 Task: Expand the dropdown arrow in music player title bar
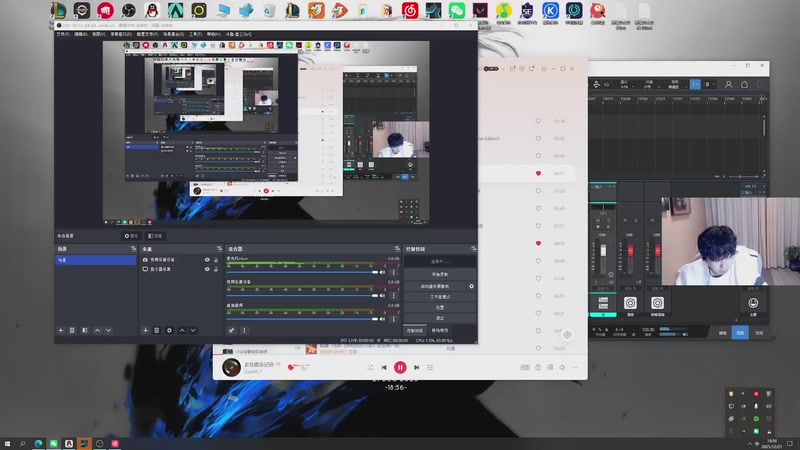[503, 68]
